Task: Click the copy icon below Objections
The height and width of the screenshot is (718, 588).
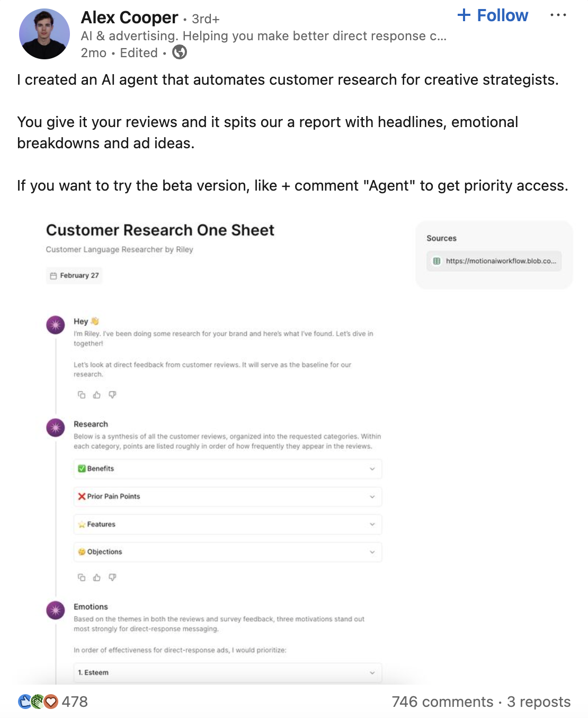Action: coord(82,578)
